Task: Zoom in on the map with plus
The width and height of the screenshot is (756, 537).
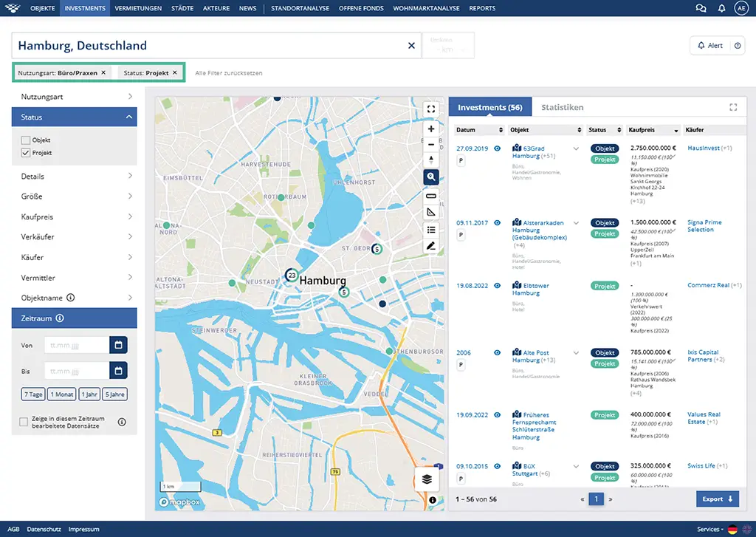Action: coord(431,129)
